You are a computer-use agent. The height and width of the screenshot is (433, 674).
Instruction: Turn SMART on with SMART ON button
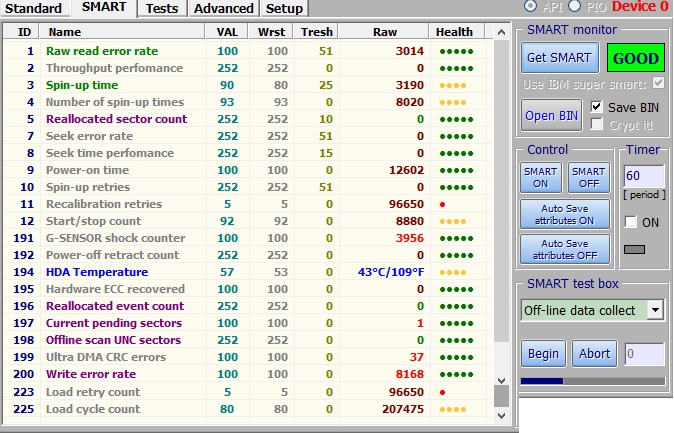click(541, 178)
